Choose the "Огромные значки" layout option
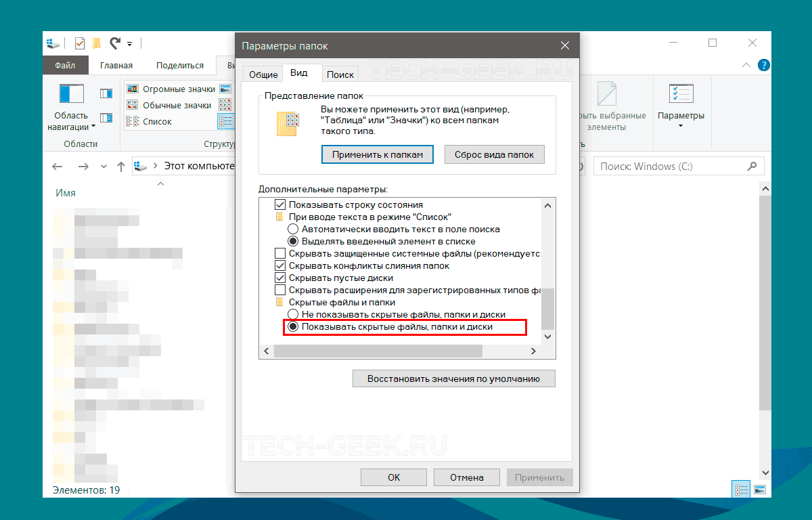 [x=171, y=89]
